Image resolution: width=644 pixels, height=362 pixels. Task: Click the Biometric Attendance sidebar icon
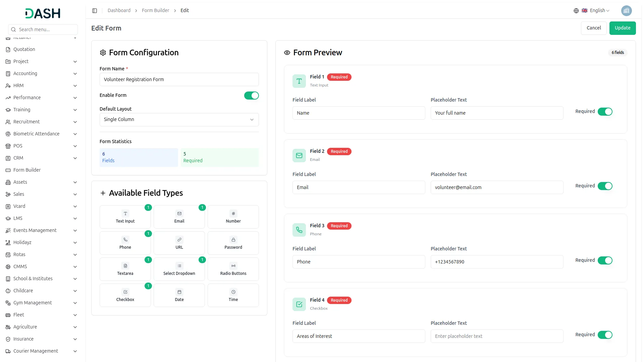click(x=8, y=134)
